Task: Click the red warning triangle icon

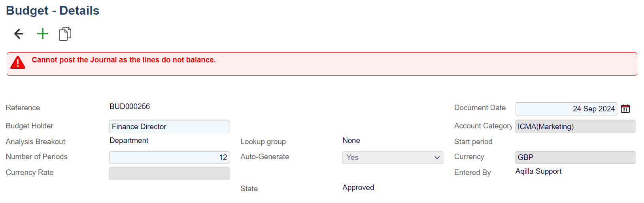Action: pyautogui.click(x=18, y=62)
